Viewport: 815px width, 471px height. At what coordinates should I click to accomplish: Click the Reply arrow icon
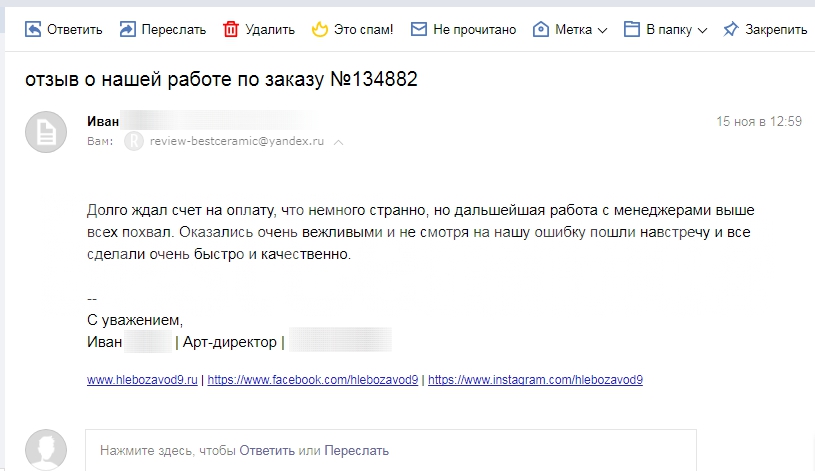[x=33, y=29]
